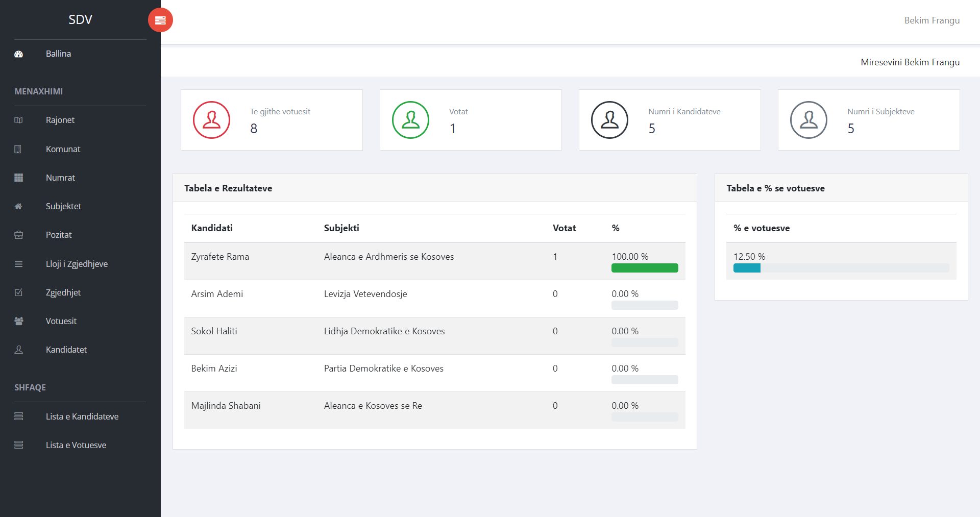The image size is (980, 517).
Task: Click the Rajonet map icon
Action: click(18, 120)
